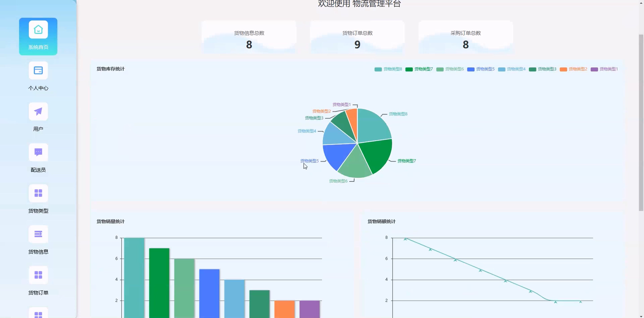Toggle 货物类型8 legend entry

point(388,69)
